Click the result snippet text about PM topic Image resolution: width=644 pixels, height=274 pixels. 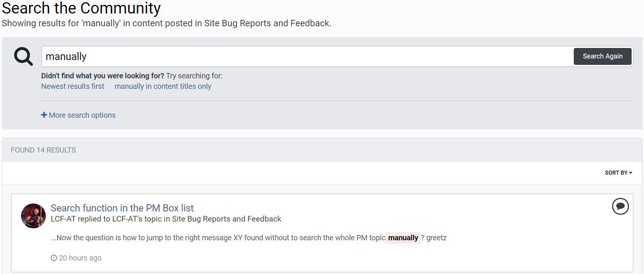pos(218,238)
